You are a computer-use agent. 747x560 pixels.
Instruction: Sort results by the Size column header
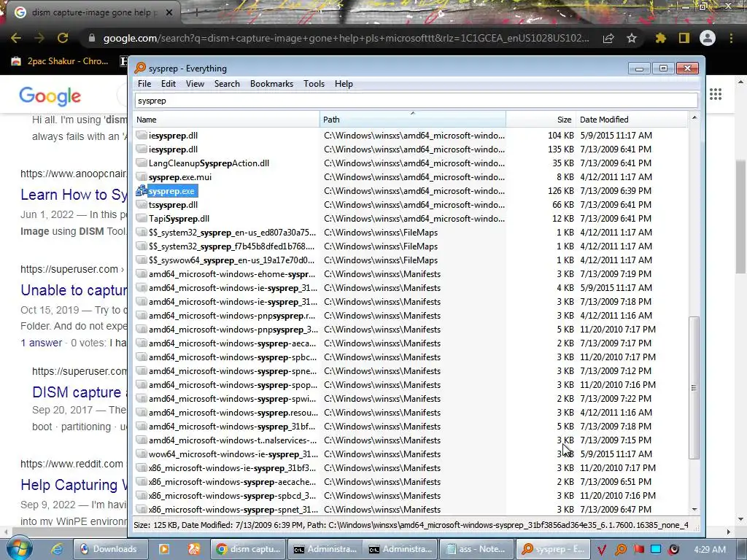coord(541,120)
